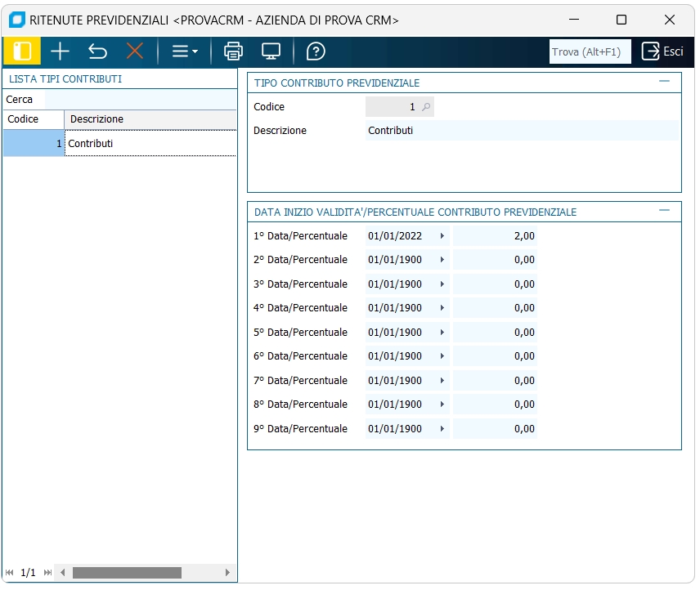Go to last page of list

click(x=47, y=573)
